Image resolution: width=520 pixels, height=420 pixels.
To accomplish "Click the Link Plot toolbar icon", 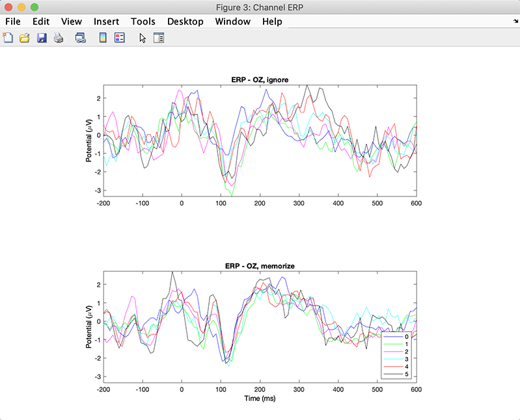I will (80, 38).
